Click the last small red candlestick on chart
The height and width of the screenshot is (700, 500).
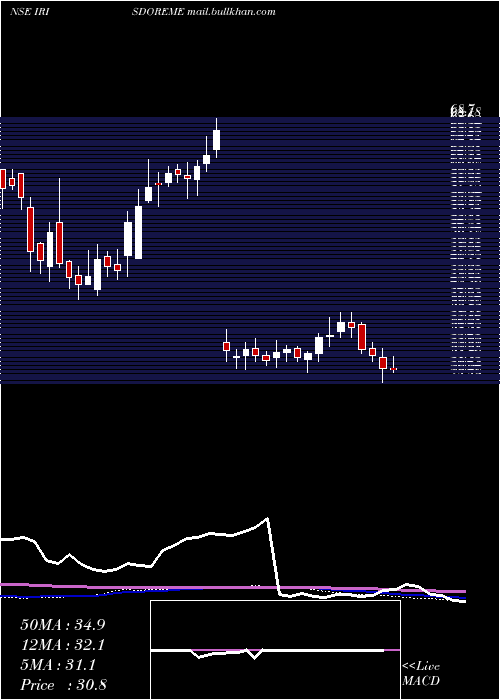tap(393, 369)
